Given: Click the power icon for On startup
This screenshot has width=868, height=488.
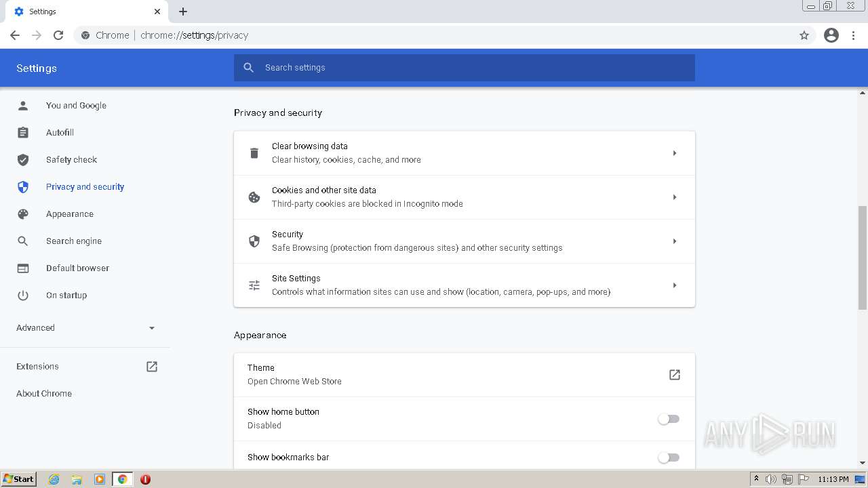Looking at the screenshot, I should [x=23, y=296].
